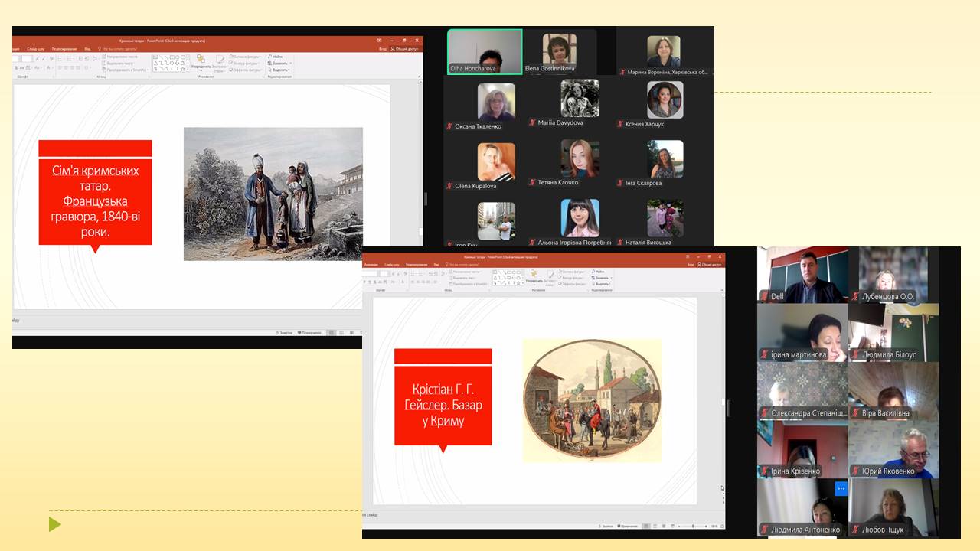Open Выделить dropdown in the family engraving window
Viewport: 980px width, 551px height.
[279, 70]
